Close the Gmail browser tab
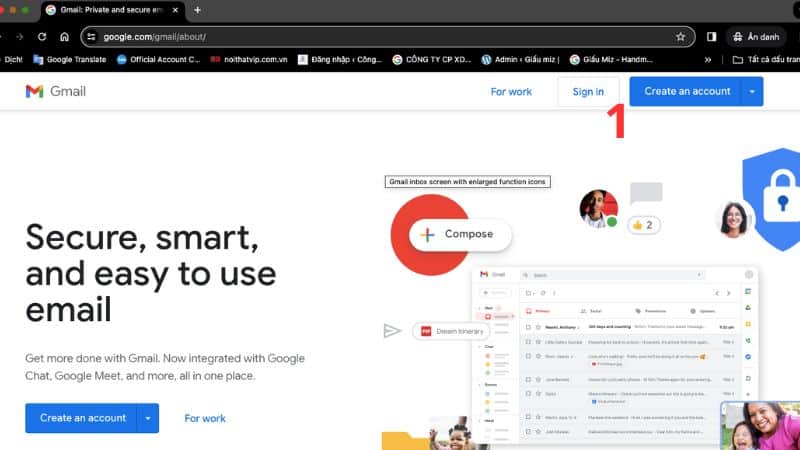The image size is (800, 450). click(x=175, y=10)
